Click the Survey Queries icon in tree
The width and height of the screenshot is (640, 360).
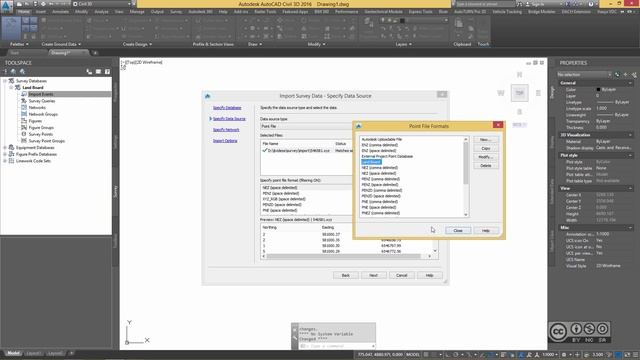click(24, 100)
